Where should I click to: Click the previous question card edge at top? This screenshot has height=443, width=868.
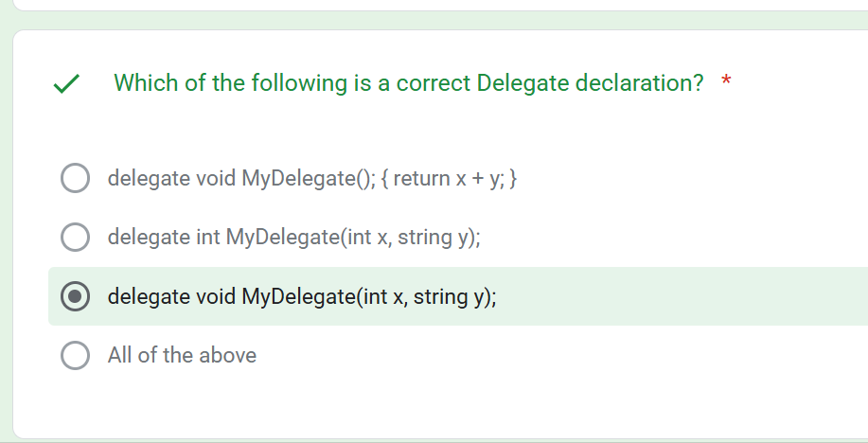coord(440,6)
